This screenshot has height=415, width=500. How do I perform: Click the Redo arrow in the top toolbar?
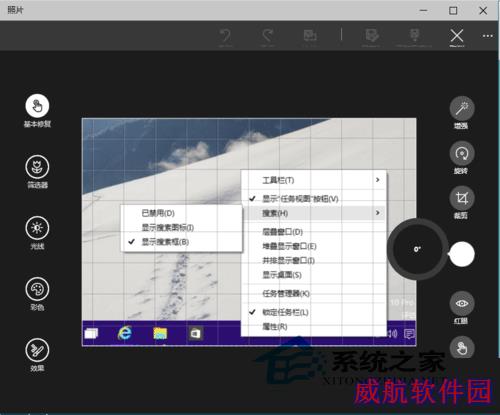coord(268,35)
